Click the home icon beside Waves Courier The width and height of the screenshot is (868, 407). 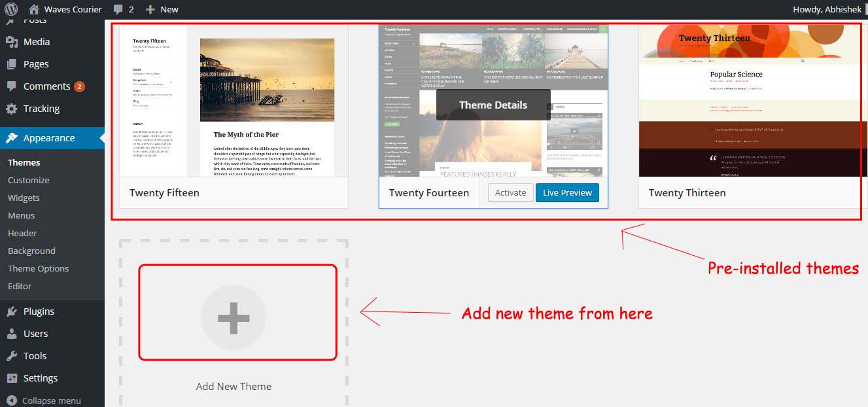(34, 9)
